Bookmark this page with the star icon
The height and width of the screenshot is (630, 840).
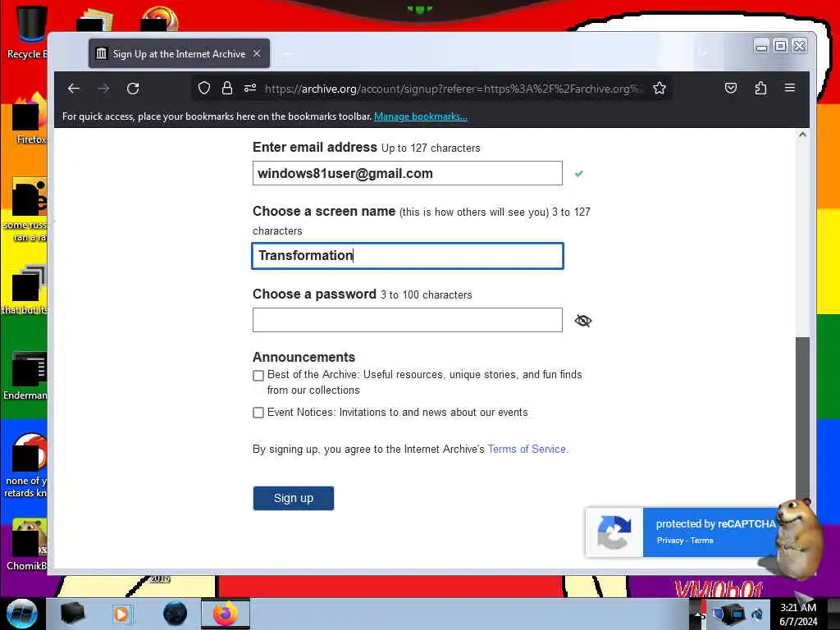coord(660,89)
